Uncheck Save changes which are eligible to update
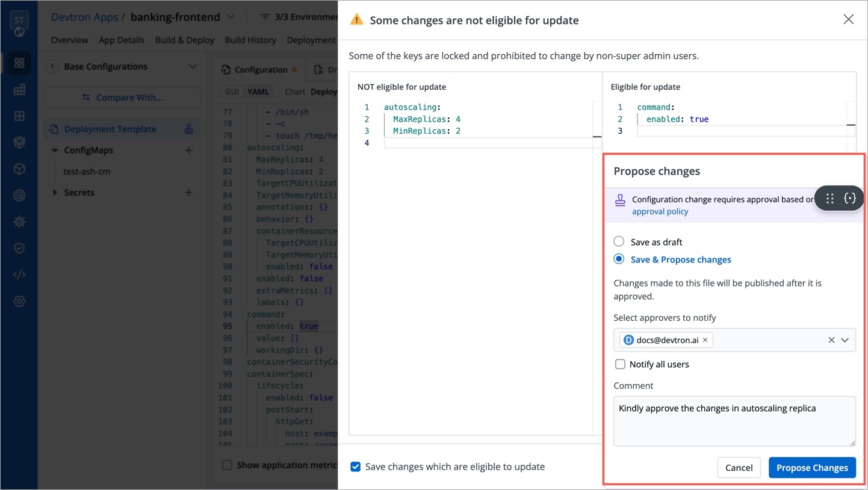Viewport: 868px width, 490px height. tap(356, 467)
